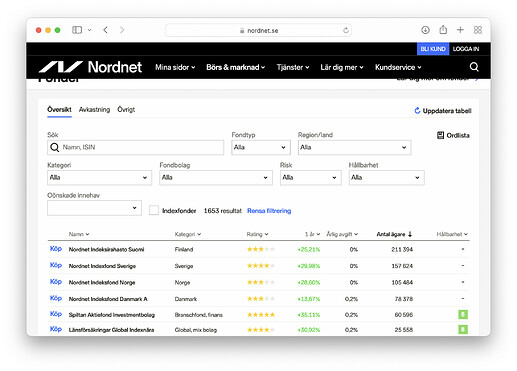Screen dimensions: 517x371
Task: Sort by the Namn column header
Action: click(x=79, y=234)
